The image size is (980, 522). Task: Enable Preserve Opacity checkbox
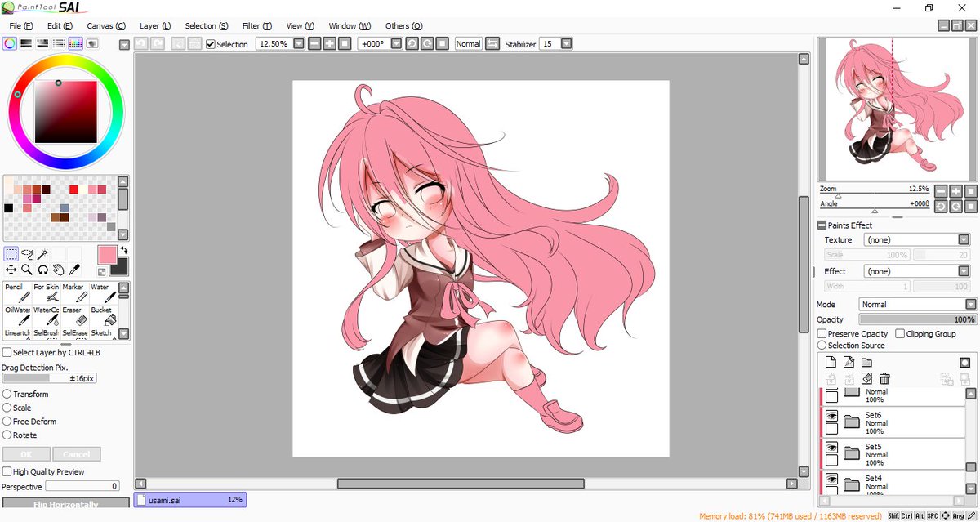[822, 333]
